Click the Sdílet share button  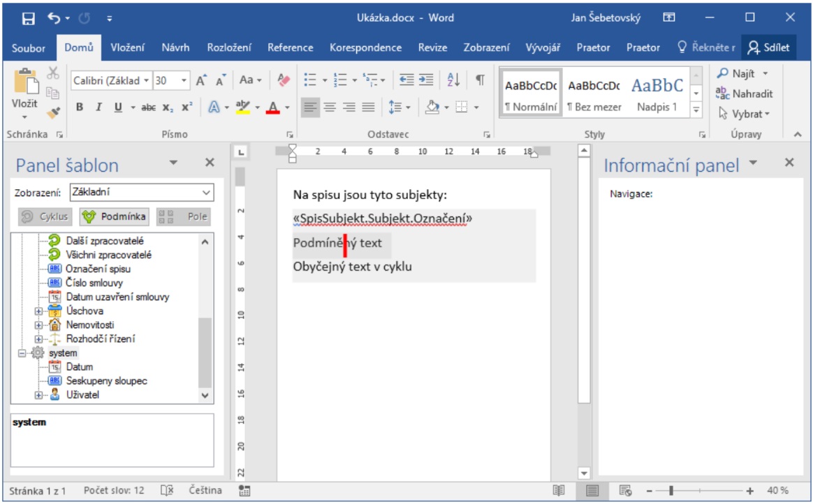pos(768,47)
